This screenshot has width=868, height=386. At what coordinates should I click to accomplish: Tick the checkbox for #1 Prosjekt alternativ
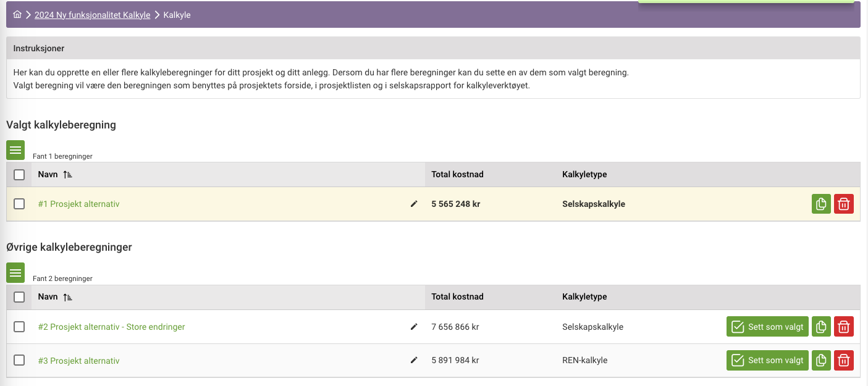[19, 204]
